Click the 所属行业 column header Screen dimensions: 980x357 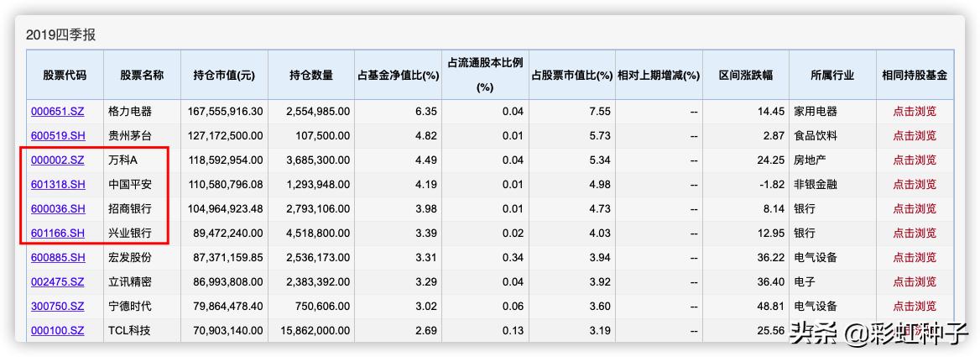coord(832,75)
